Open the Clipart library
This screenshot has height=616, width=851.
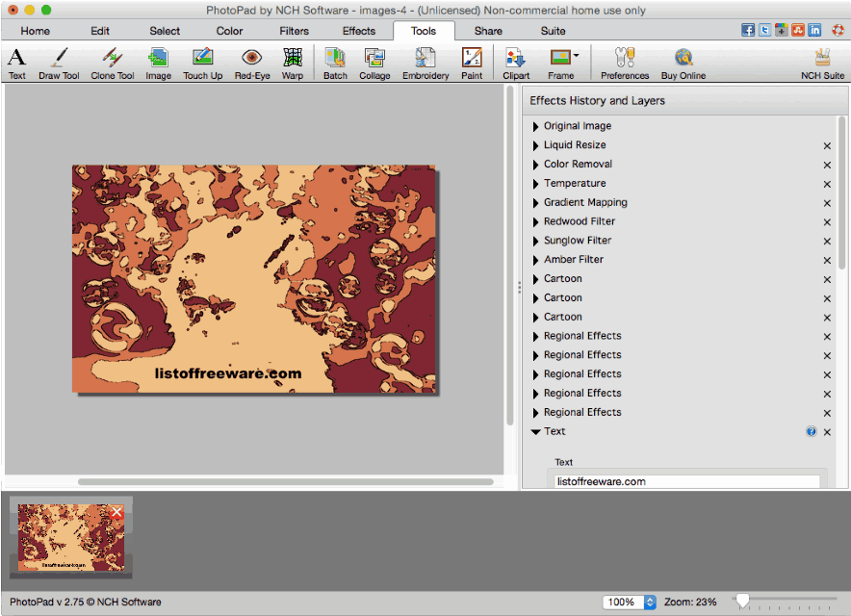point(515,63)
